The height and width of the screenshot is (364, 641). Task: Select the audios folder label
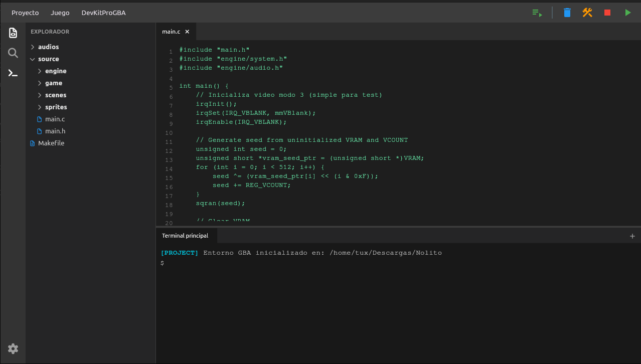pyautogui.click(x=49, y=47)
